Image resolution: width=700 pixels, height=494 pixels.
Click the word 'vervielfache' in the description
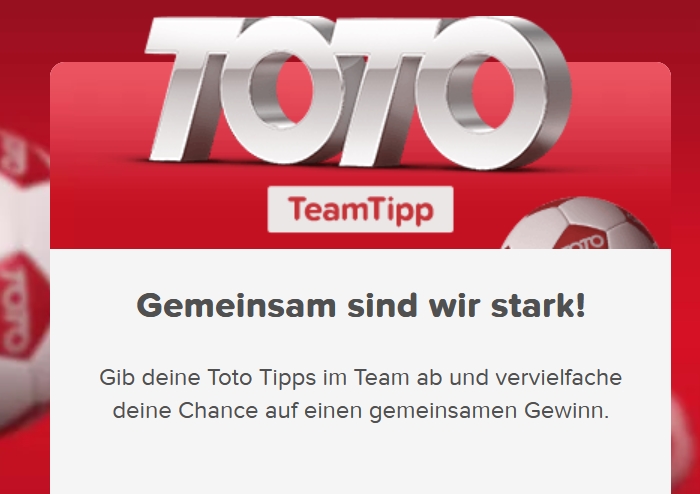pos(558,378)
